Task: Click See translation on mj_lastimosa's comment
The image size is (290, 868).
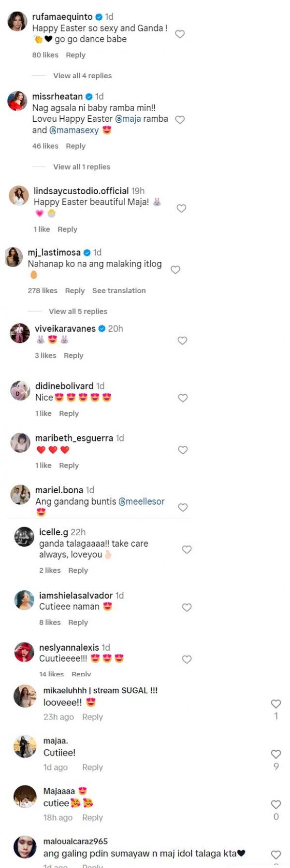Action: (x=119, y=291)
